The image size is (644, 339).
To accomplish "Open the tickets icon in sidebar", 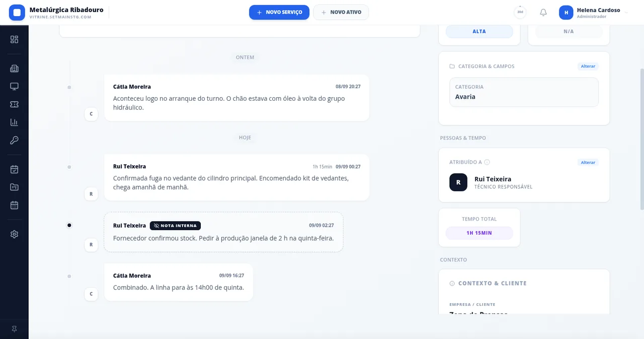I will click(14, 104).
